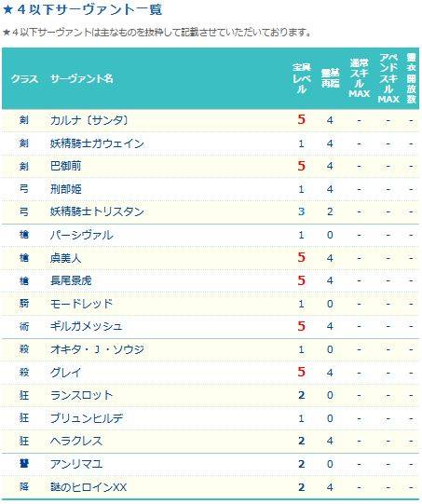This screenshot has width=422, height=504.
Task: Click the 刑部姫 servant entry
Action: coord(65,189)
